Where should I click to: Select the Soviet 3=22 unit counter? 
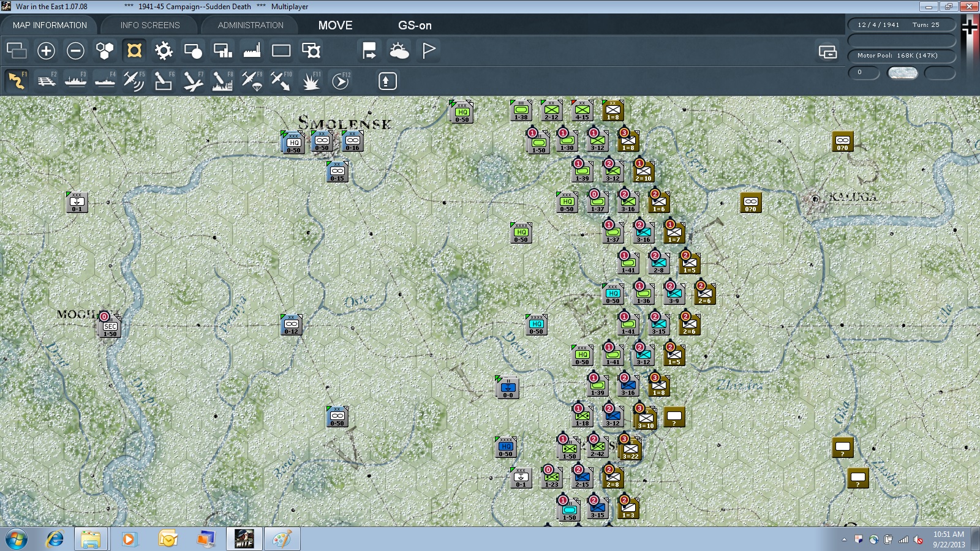point(630,449)
